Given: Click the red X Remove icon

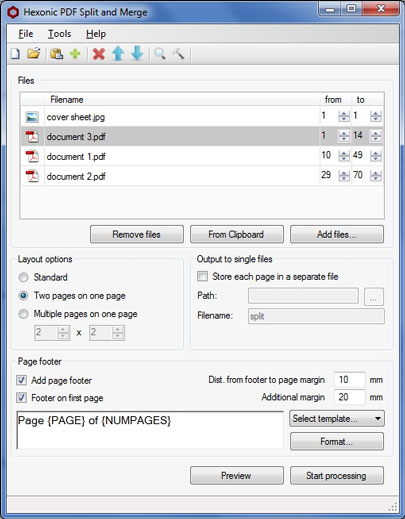Looking at the screenshot, I should [x=99, y=54].
